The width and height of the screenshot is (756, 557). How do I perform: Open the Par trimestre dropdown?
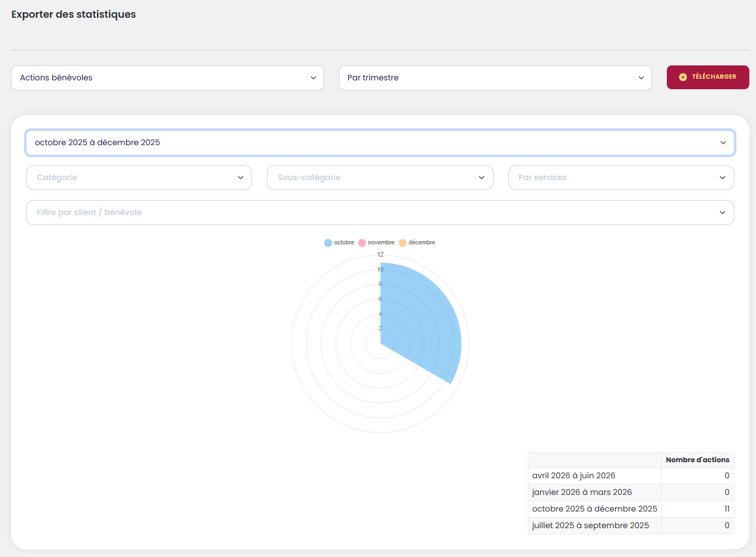(495, 78)
